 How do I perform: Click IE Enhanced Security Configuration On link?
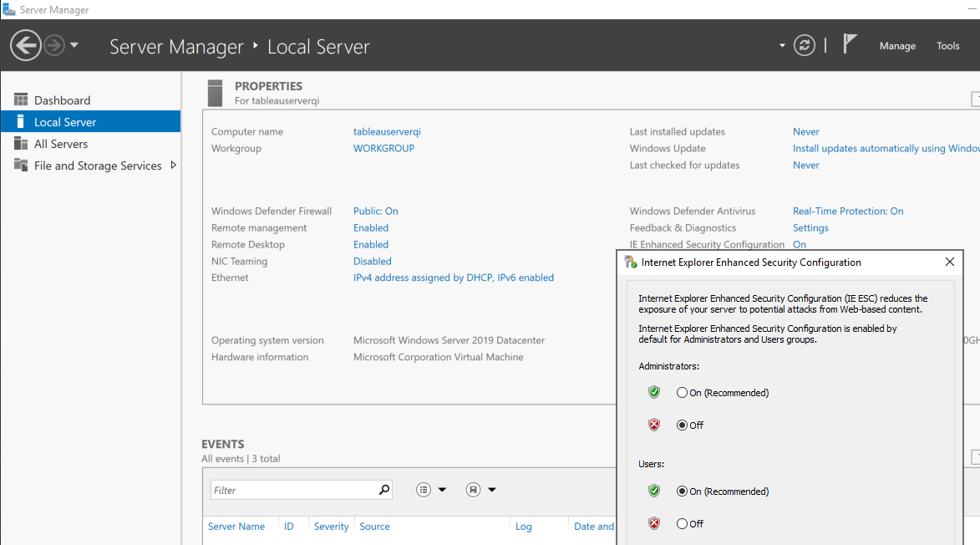[800, 244]
